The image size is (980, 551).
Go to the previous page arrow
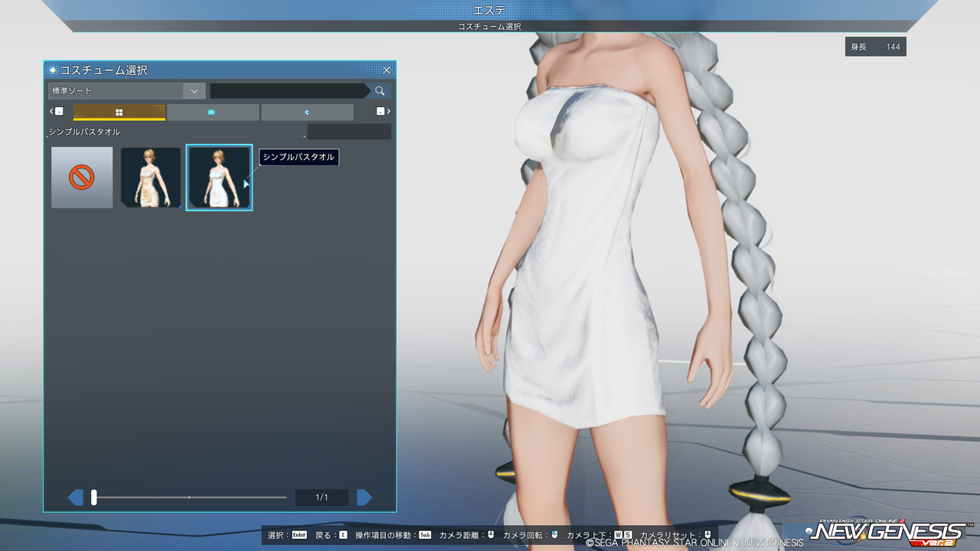[75, 497]
